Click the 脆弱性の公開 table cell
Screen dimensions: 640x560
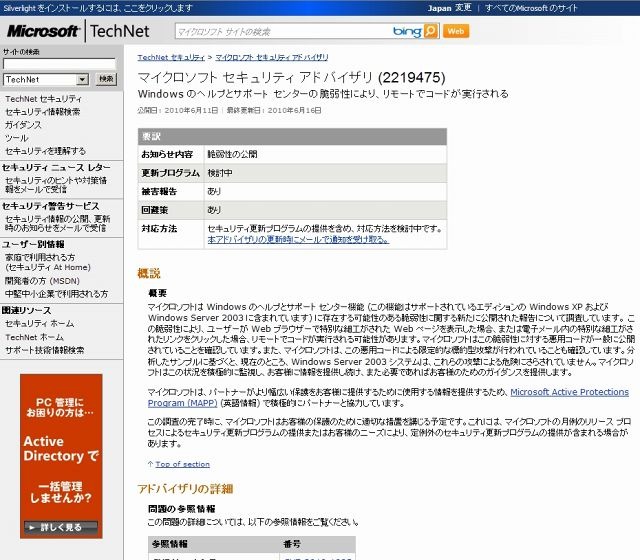coord(232,154)
